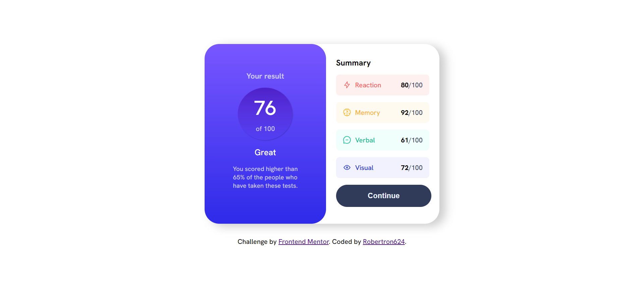Click the lightning bolt Reaction icon
This screenshot has width=644, height=303.
[347, 85]
